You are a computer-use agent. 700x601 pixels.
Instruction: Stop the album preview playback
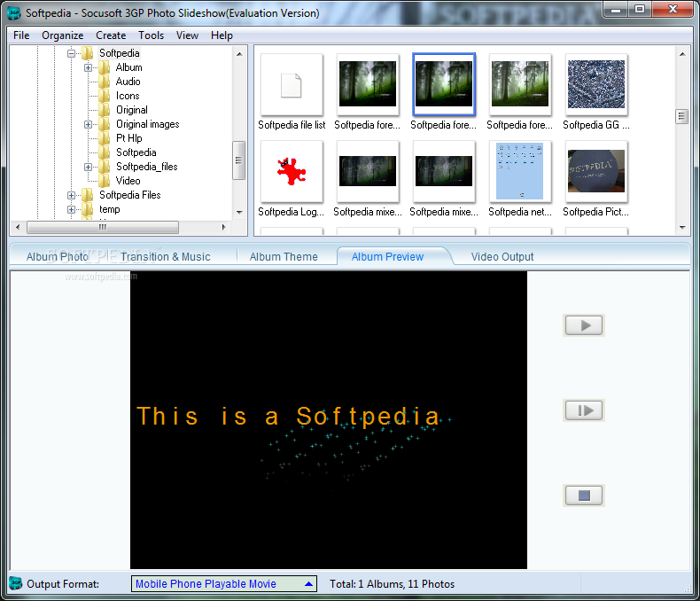(584, 496)
